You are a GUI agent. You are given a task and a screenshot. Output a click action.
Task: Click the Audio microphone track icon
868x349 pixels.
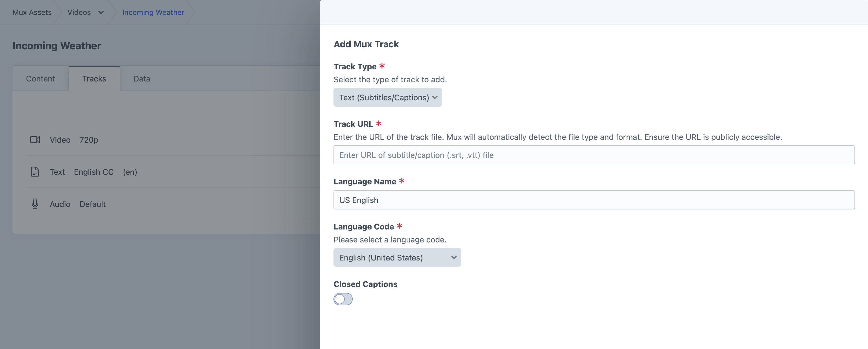point(35,204)
